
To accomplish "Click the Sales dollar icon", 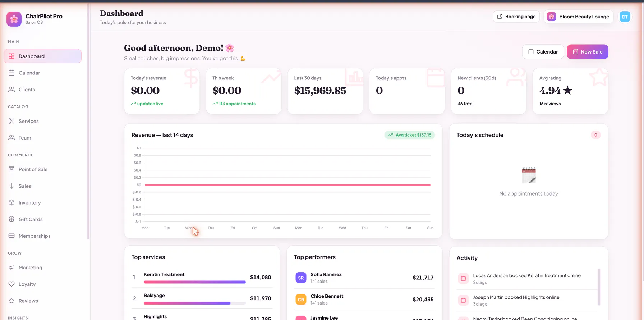I will [x=11, y=186].
